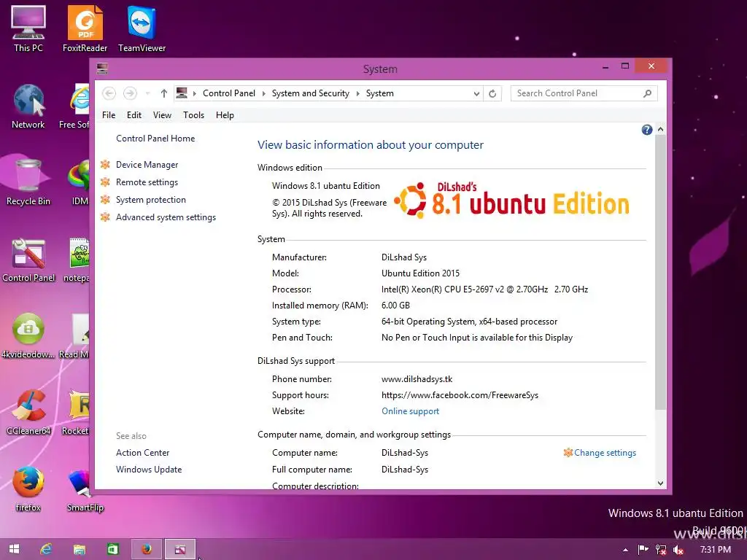Launch 4kvideodownloader desktop icon

pos(28,336)
